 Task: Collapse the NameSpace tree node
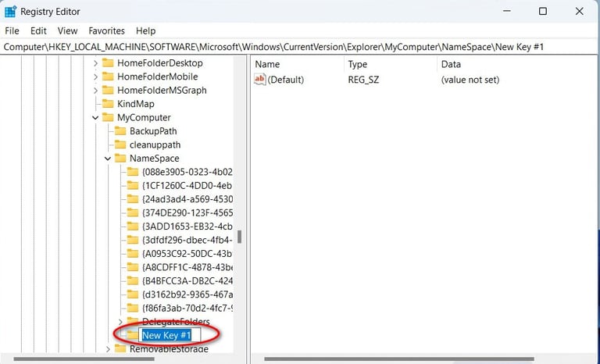click(x=108, y=159)
